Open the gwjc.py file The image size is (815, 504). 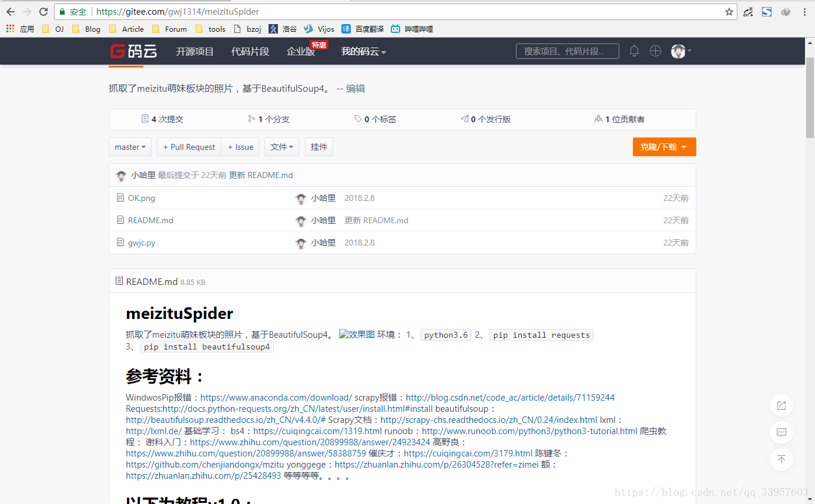[142, 243]
